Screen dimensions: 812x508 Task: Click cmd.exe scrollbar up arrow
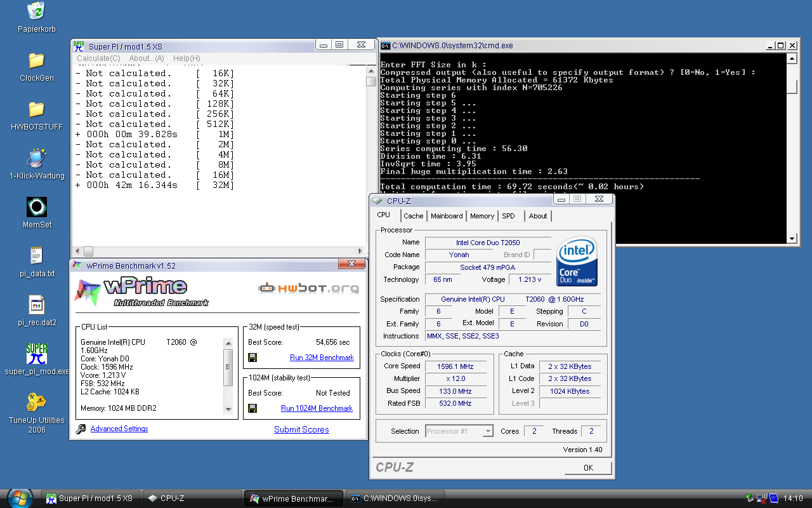[x=791, y=59]
